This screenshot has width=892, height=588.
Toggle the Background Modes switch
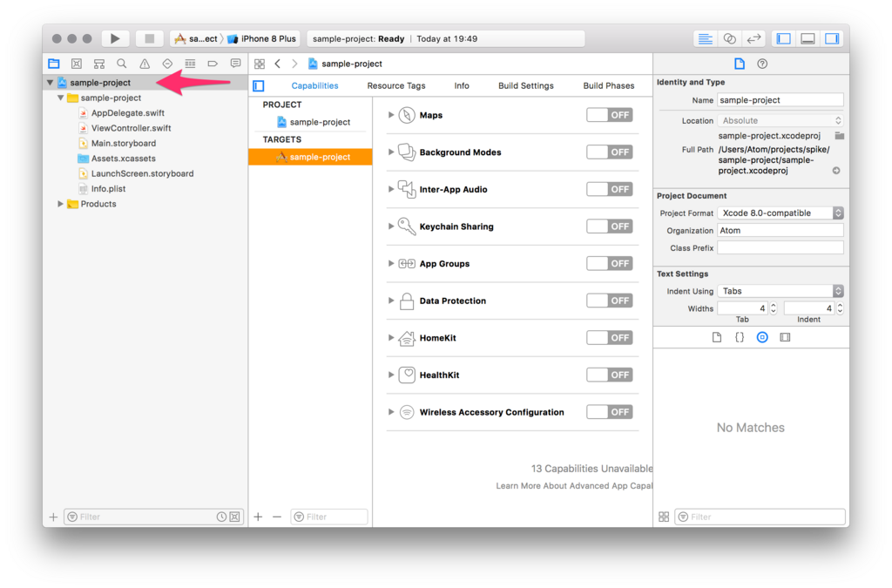coord(609,152)
